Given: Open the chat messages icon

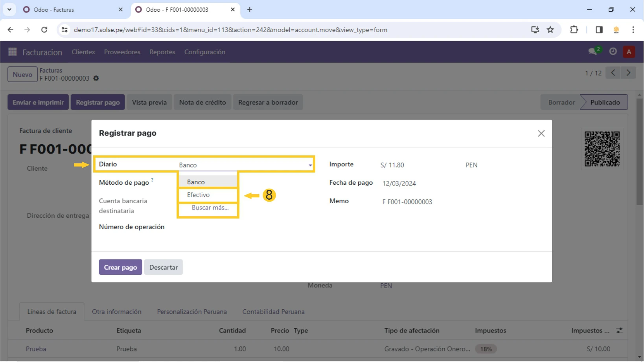Looking at the screenshot, I should point(592,51).
